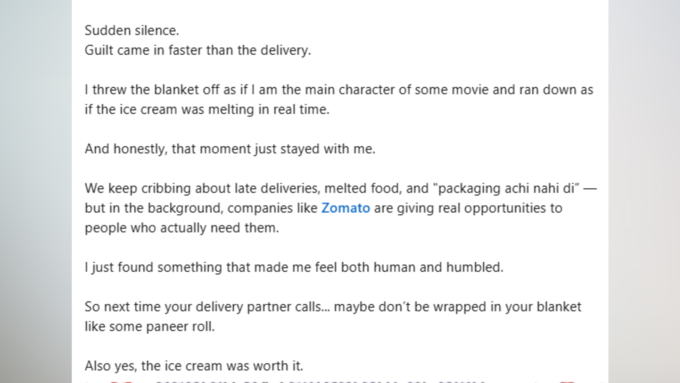Open the Zomato company link
The width and height of the screenshot is (680, 383).
346,208
